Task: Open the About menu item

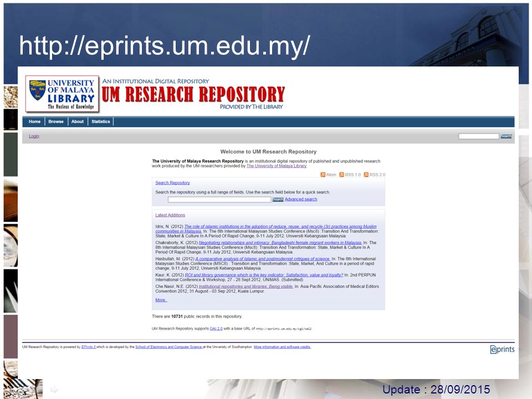Action: pyautogui.click(x=78, y=121)
